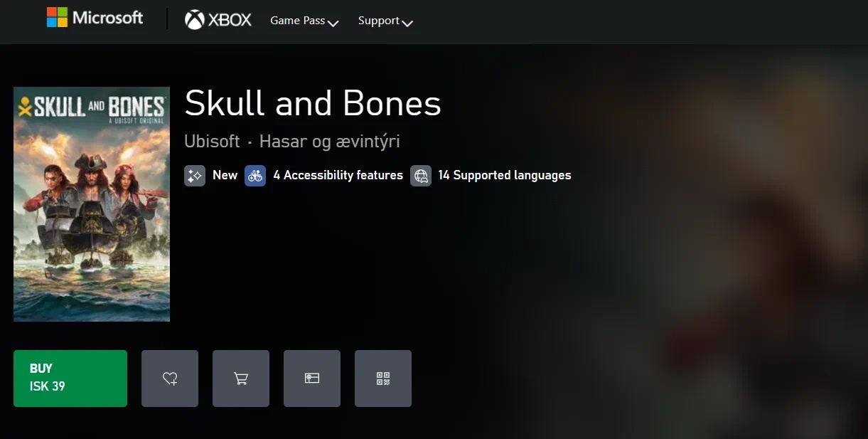
Task: Expand the Game Pass dropdown
Action: click(x=304, y=21)
